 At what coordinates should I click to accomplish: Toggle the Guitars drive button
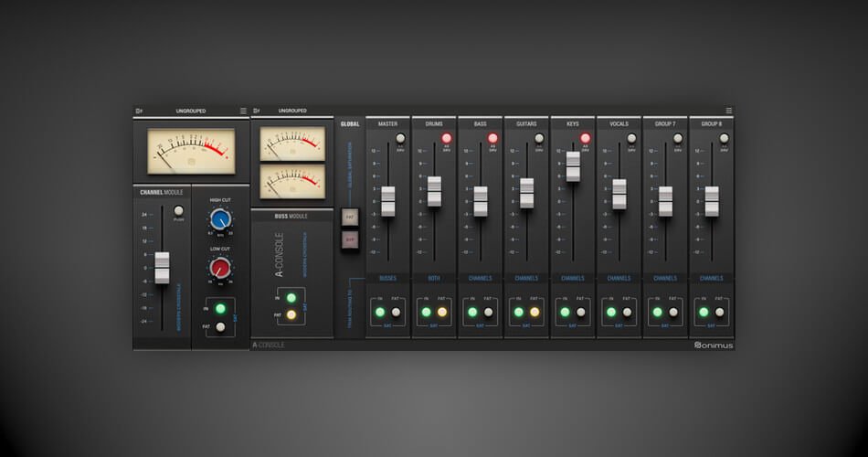(x=539, y=138)
